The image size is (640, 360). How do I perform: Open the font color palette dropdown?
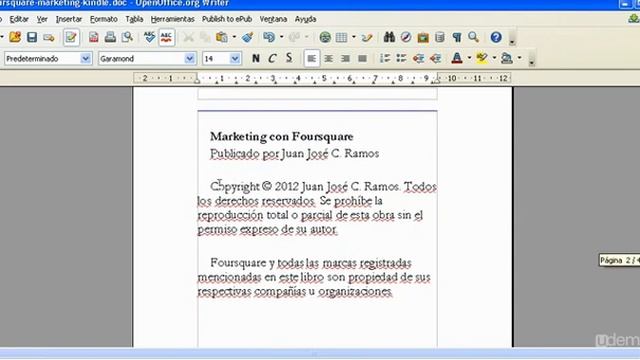click(x=469, y=58)
